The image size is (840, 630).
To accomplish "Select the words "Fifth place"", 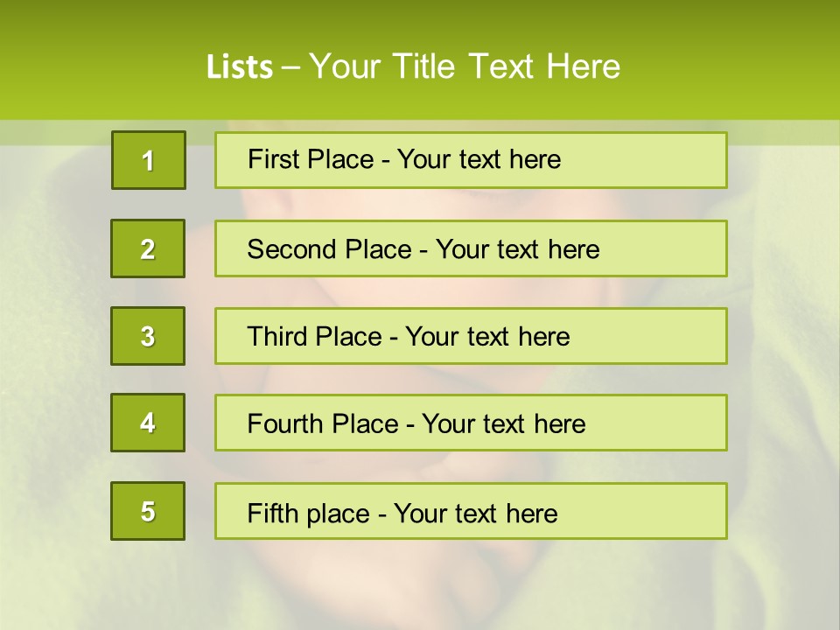I will [308, 513].
